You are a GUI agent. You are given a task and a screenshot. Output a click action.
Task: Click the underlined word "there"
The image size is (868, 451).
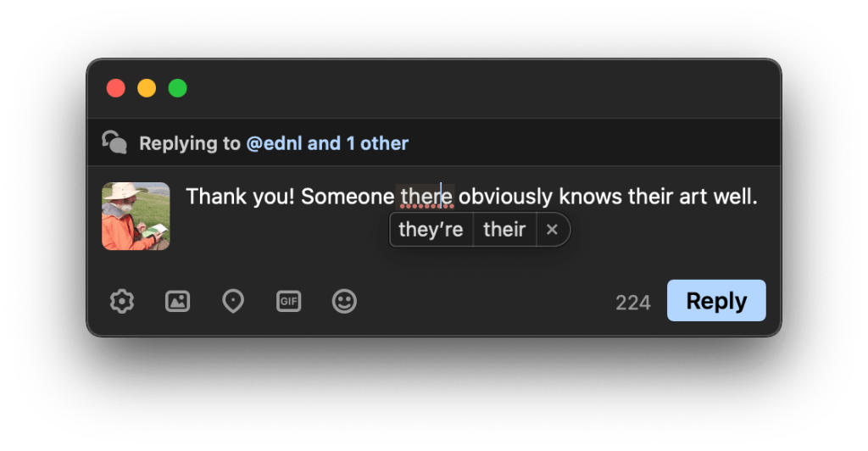coord(426,197)
